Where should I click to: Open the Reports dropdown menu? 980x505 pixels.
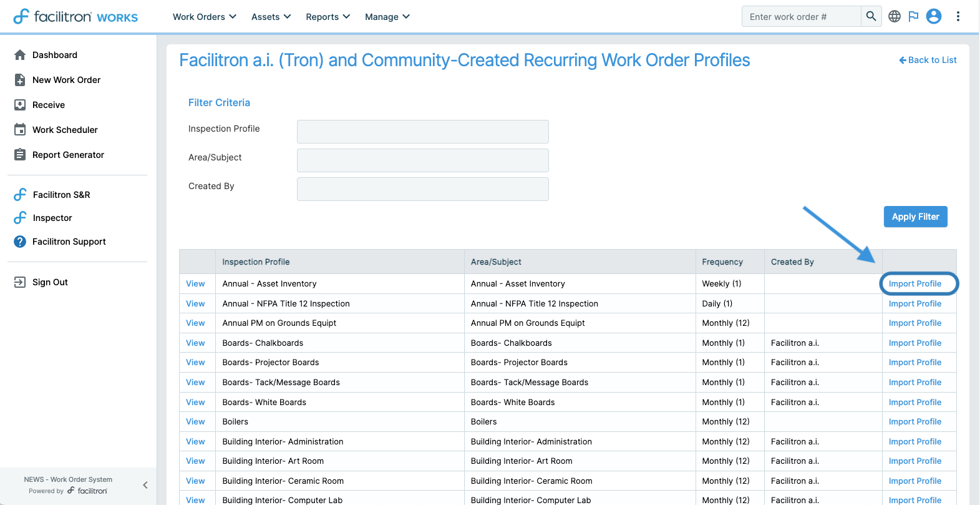[328, 17]
